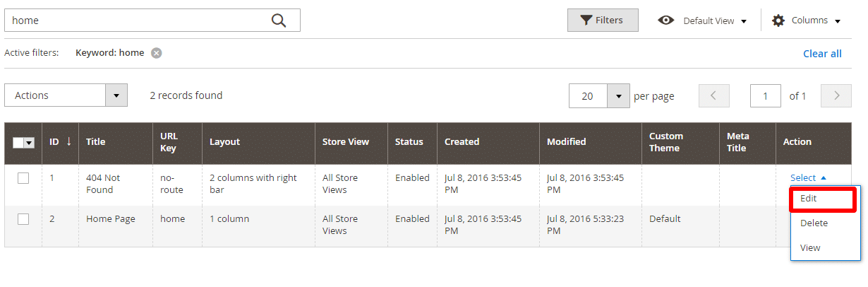
Task: Toggle the select-all header checkbox
Action: click(18, 143)
